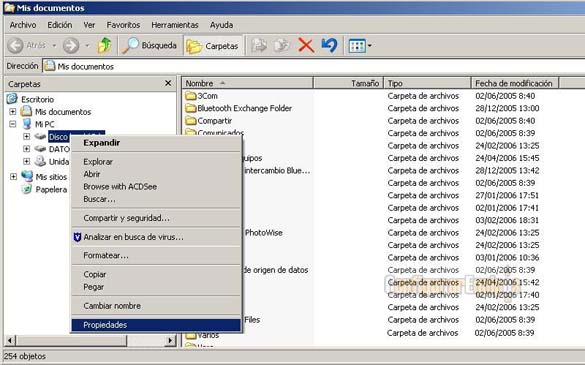585x365 pixels.
Task: Click the date 27/01/2006 17:51
Action: pyautogui.click(x=507, y=195)
